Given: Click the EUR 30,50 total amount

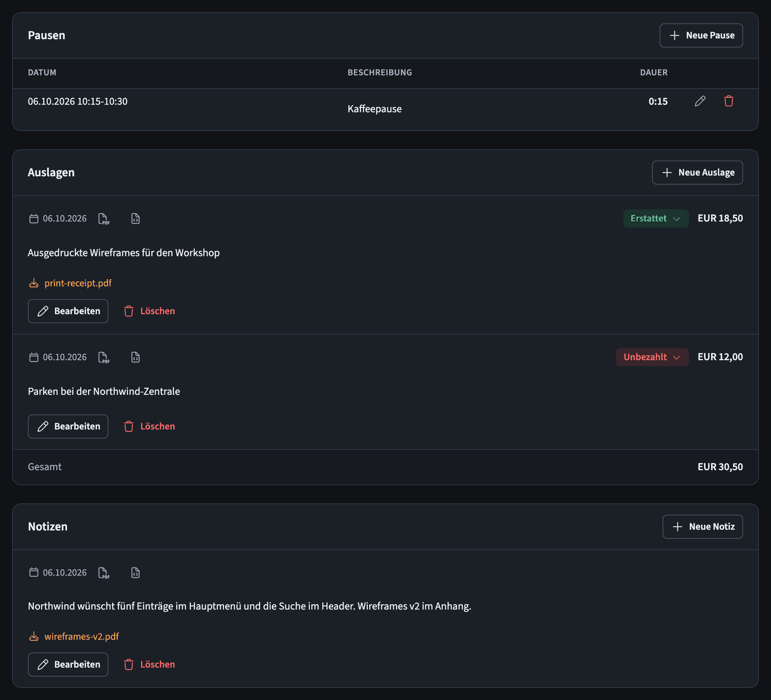Looking at the screenshot, I should pyautogui.click(x=720, y=467).
